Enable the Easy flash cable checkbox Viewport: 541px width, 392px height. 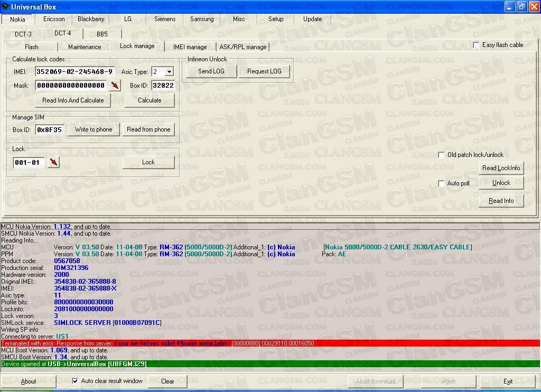(476, 45)
